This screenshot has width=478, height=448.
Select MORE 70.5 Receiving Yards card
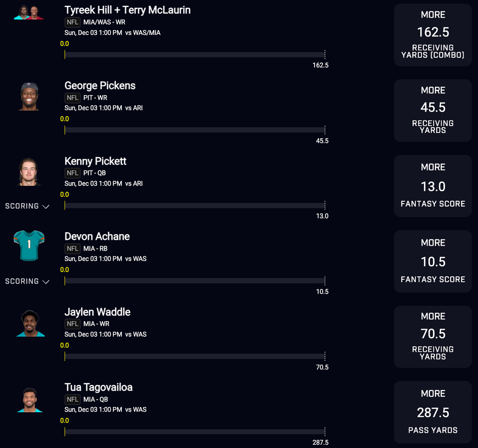[x=433, y=337]
